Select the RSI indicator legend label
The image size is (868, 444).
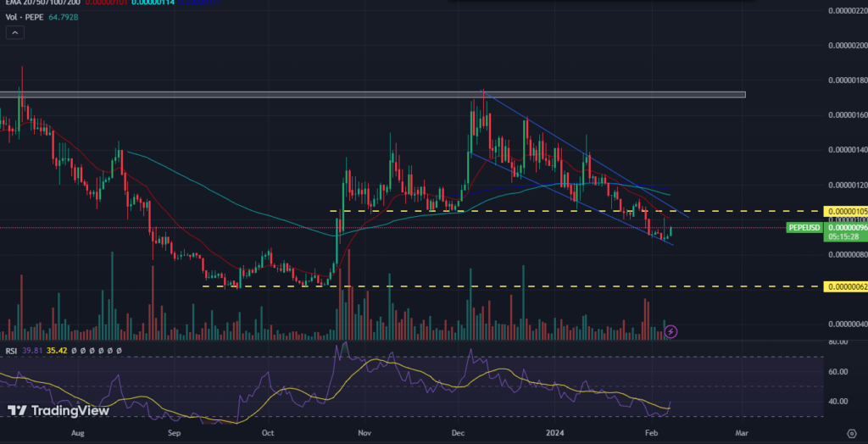(x=11, y=351)
